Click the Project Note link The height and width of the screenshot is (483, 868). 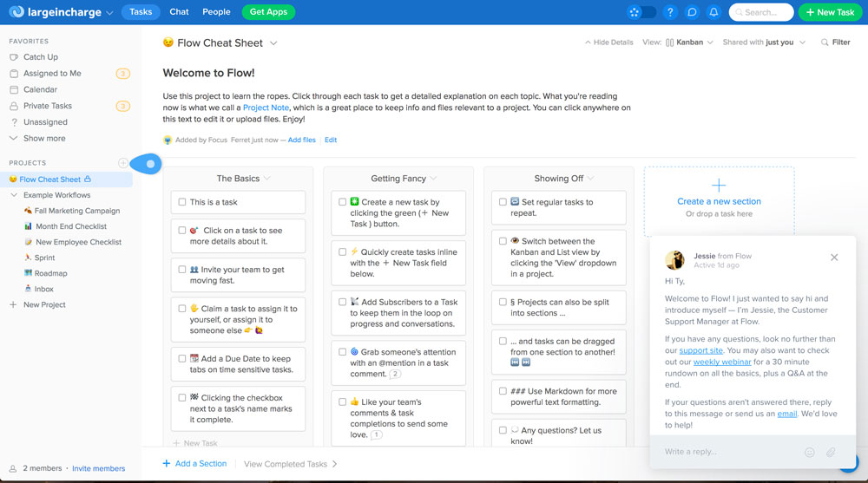pyautogui.click(x=266, y=108)
